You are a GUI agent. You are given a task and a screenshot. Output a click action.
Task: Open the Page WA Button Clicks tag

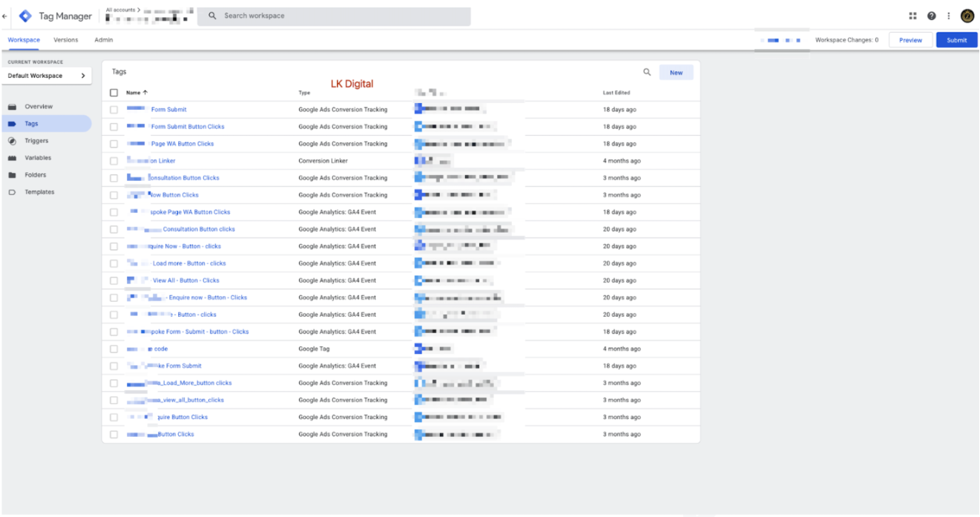182,144
